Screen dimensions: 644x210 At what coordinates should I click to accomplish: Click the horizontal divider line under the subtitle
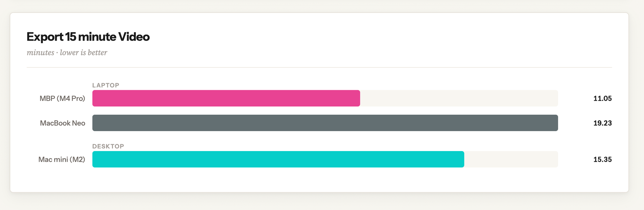[x=319, y=68]
